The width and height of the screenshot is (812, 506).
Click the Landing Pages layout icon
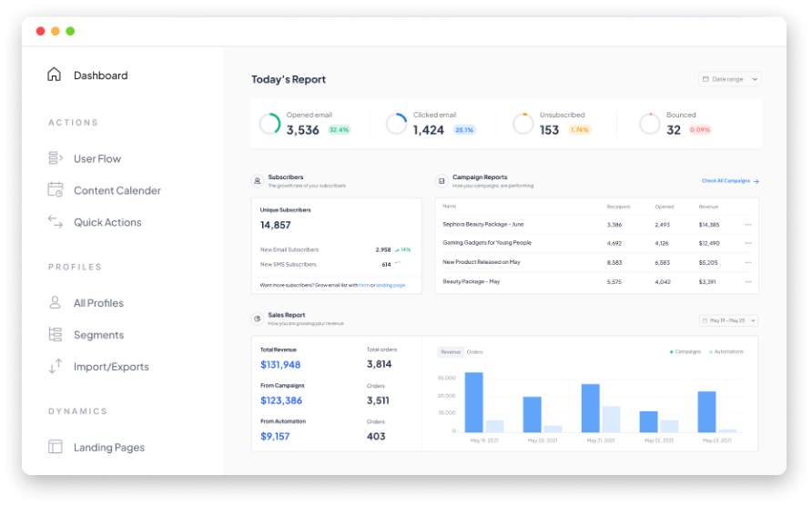56,447
